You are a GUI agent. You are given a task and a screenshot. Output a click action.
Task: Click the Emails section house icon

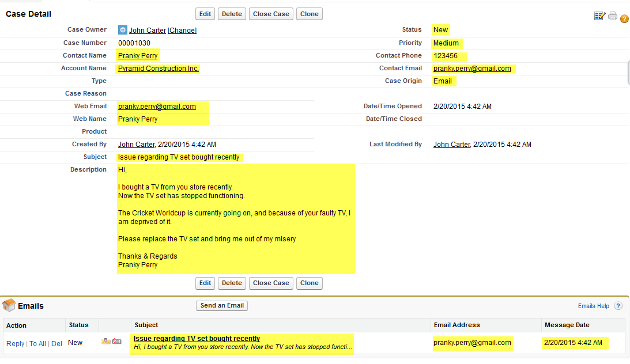tap(9, 306)
